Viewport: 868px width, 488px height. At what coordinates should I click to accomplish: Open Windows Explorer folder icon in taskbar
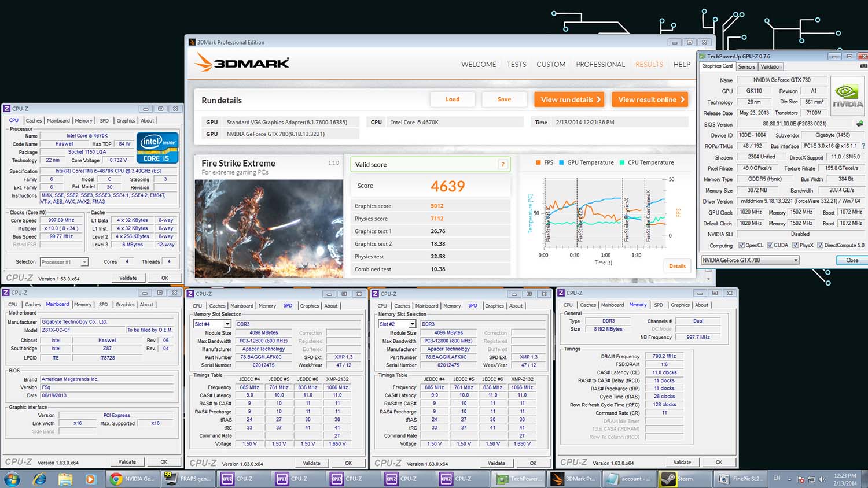65,479
